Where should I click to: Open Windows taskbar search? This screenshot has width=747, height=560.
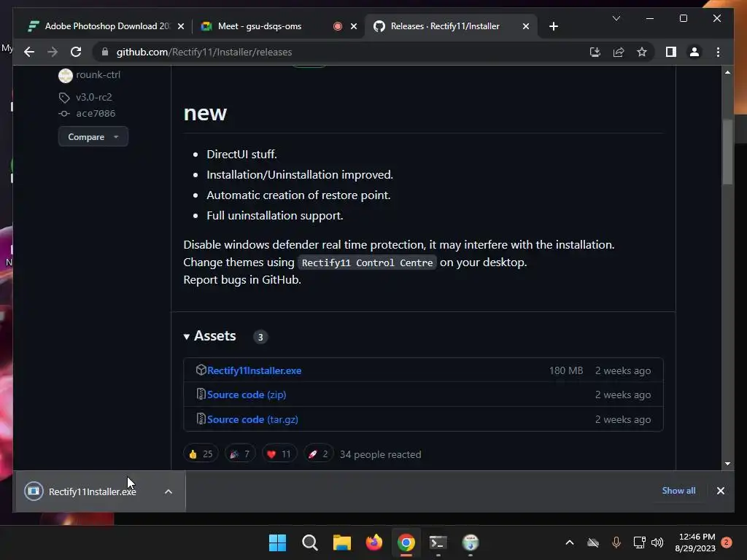click(x=309, y=542)
